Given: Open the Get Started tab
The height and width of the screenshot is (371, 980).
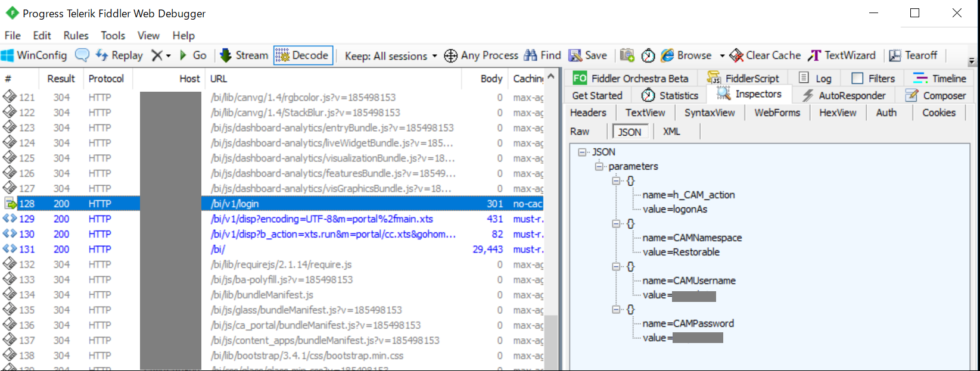Looking at the screenshot, I should point(597,95).
